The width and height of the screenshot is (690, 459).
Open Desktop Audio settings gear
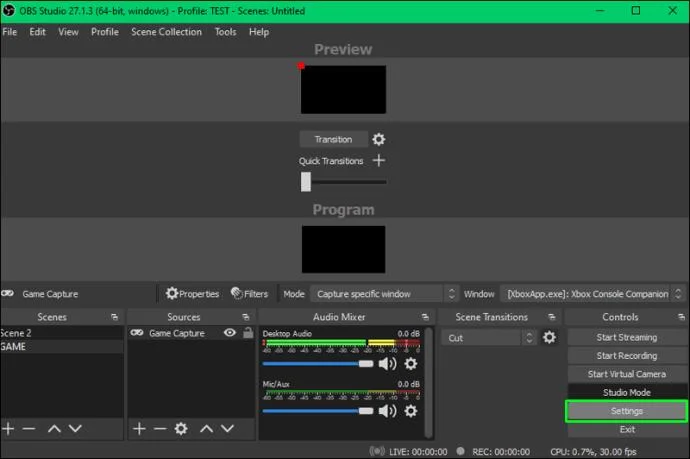pos(411,364)
